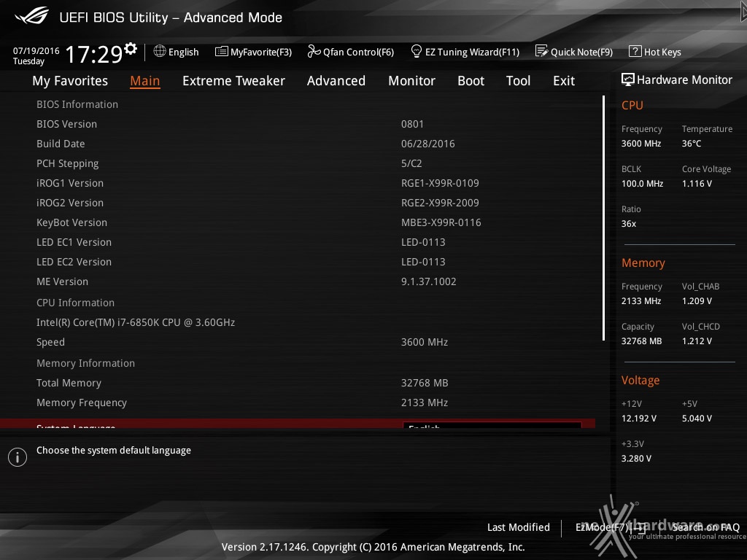Image resolution: width=747 pixels, height=560 pixels.
Task: Click Speed value 3600 MHz
Action: 424,342
